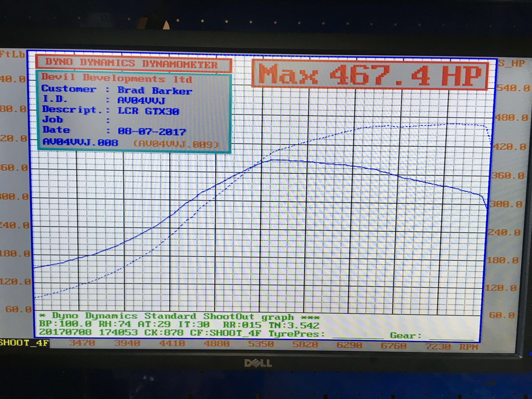The width and height of the screenshot is (532, 399).
Task: Click the TN:3.542 value
Action: pyautogui.click(x=294, y=326)
